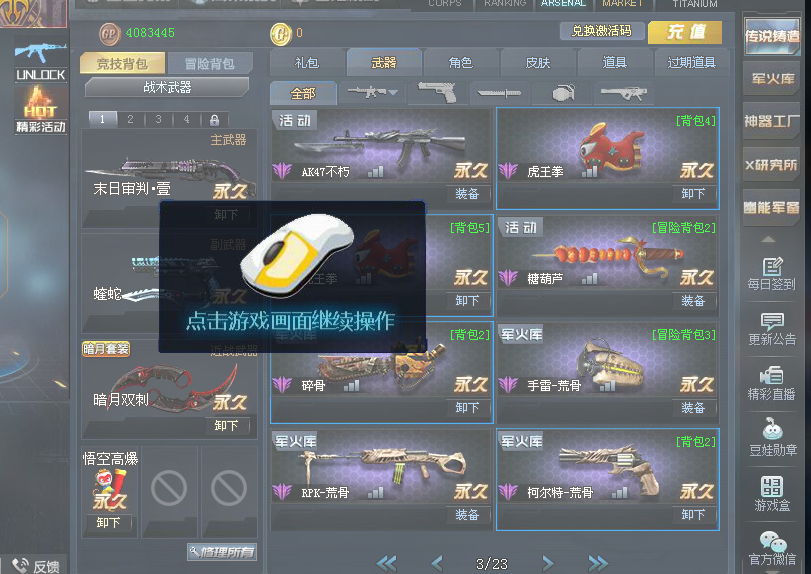Select backpack slot 1
811x574 pixels.
[102, 119]
